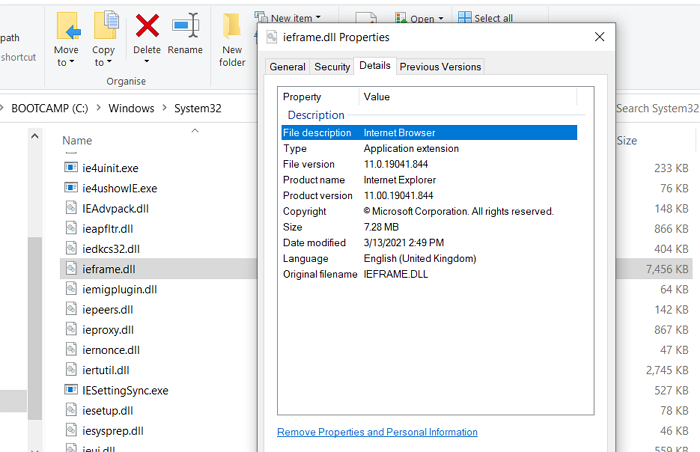
Task: Select the Original filename row
Action: click(x=429, y=274)
